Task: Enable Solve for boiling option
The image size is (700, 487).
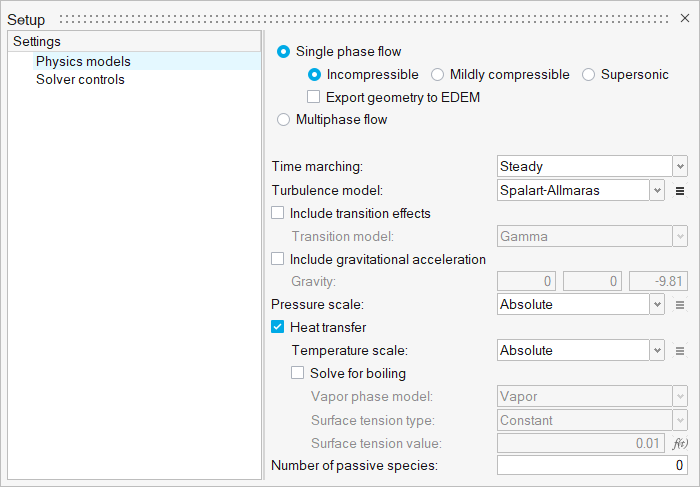Action: pos(298,374)
